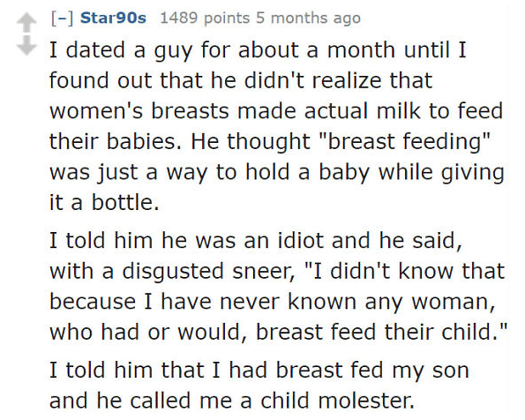This screenshot has height=420, width=525.
Task: Click the line starting 'who had or would'
Action: [x=278, y=332]
